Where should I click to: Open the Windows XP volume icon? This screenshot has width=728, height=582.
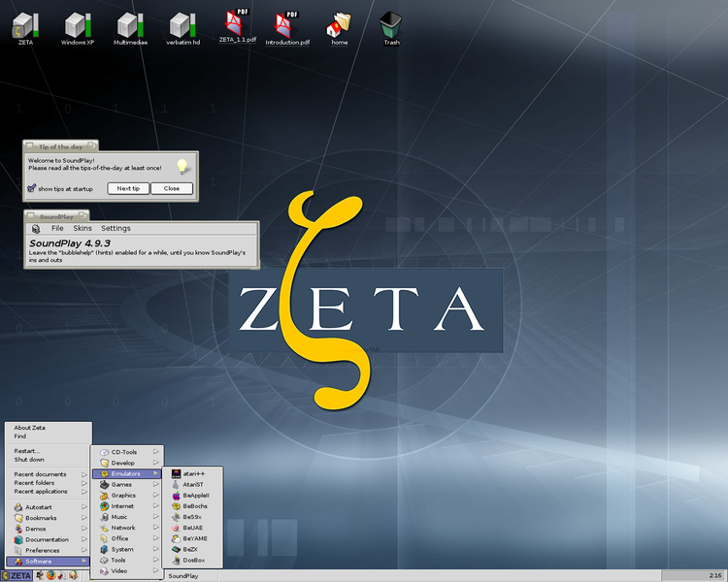coord(78,28)
